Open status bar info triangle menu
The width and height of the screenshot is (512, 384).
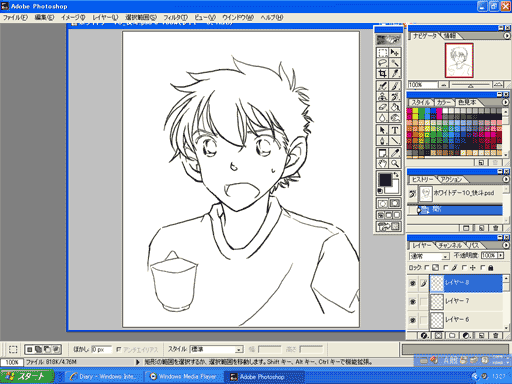point(138,362)
